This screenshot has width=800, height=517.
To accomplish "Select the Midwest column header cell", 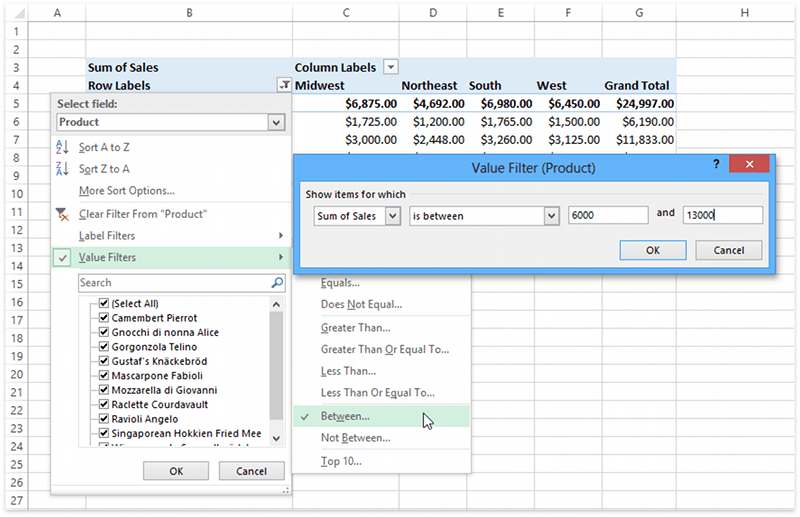I will (x=346, y=85).
